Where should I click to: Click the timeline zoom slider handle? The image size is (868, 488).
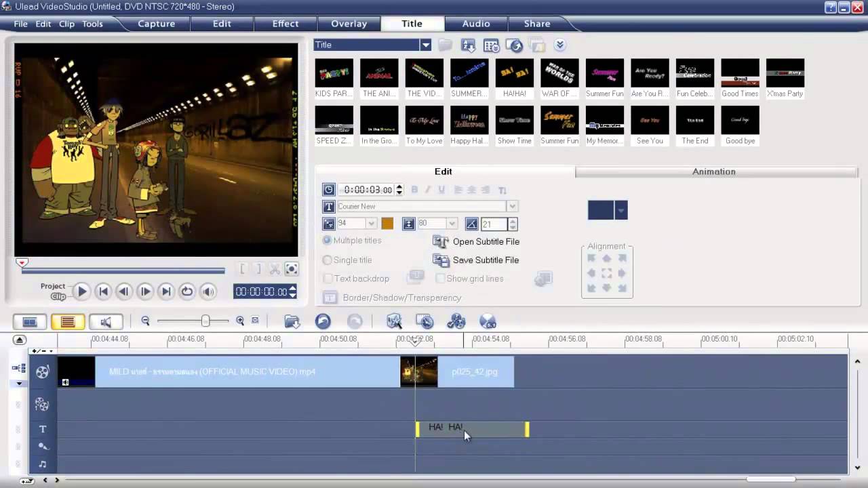(205, 321)
